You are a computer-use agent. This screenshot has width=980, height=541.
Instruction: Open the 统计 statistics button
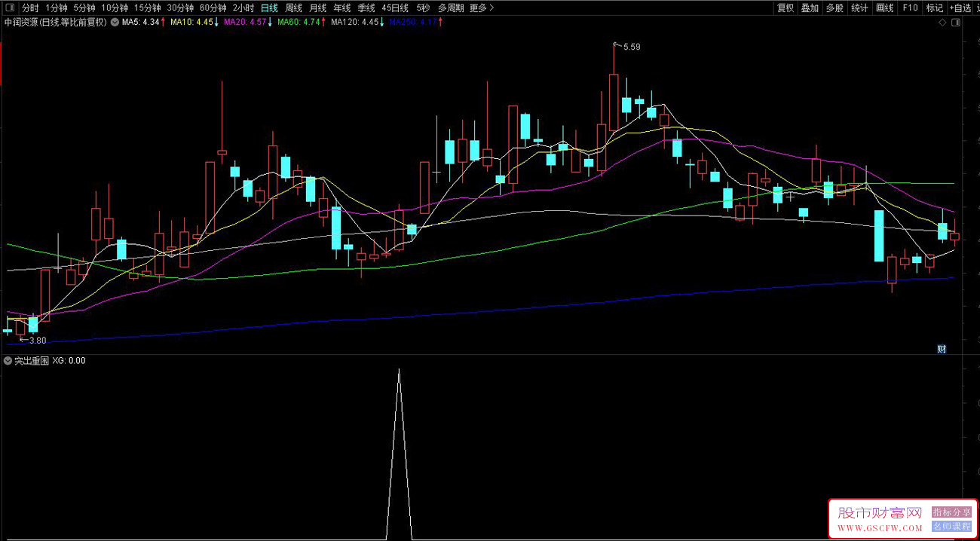click(x=859, y=8)
